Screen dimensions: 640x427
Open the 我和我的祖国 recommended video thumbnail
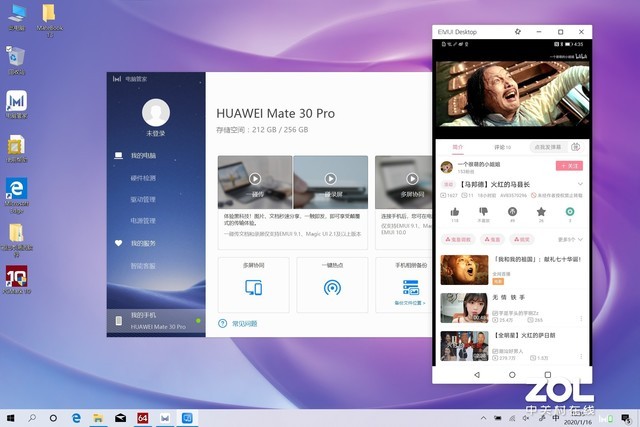(464, 270)
